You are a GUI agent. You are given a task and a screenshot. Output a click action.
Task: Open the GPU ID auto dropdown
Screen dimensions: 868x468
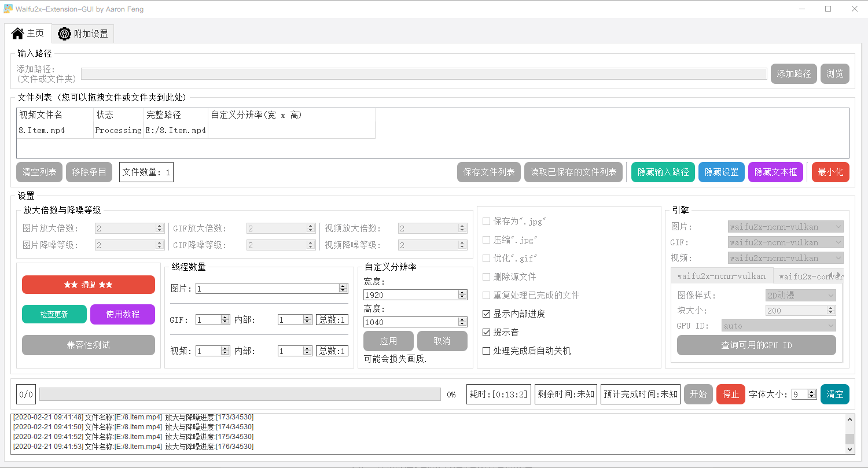(778, 326)
